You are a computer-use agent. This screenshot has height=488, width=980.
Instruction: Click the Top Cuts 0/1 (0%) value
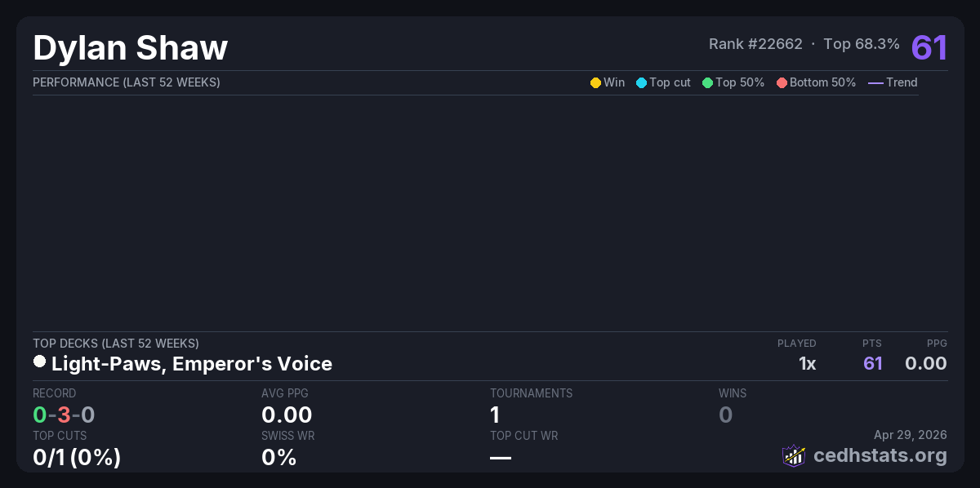click(x=77, y=457)
